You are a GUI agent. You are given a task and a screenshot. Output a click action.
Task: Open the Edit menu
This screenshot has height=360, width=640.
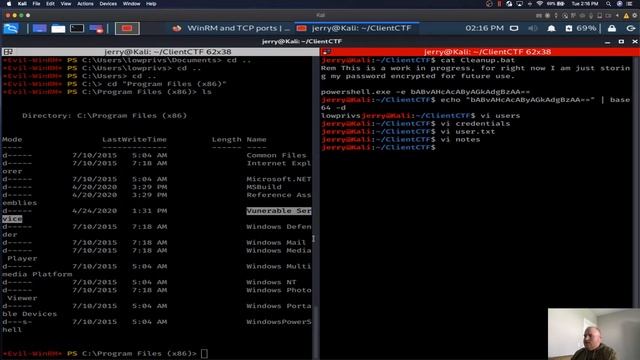pyautogui.click(x=50, y=4)
